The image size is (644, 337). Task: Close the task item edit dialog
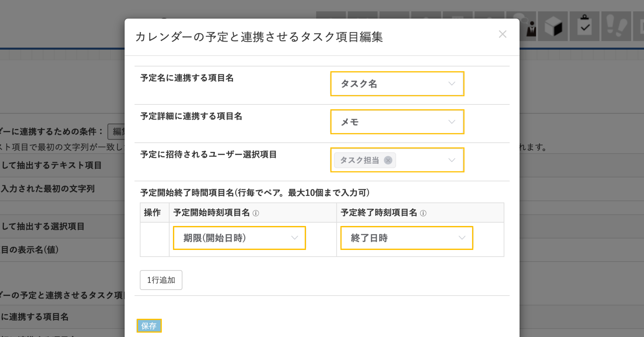click(x=502, y=34)
